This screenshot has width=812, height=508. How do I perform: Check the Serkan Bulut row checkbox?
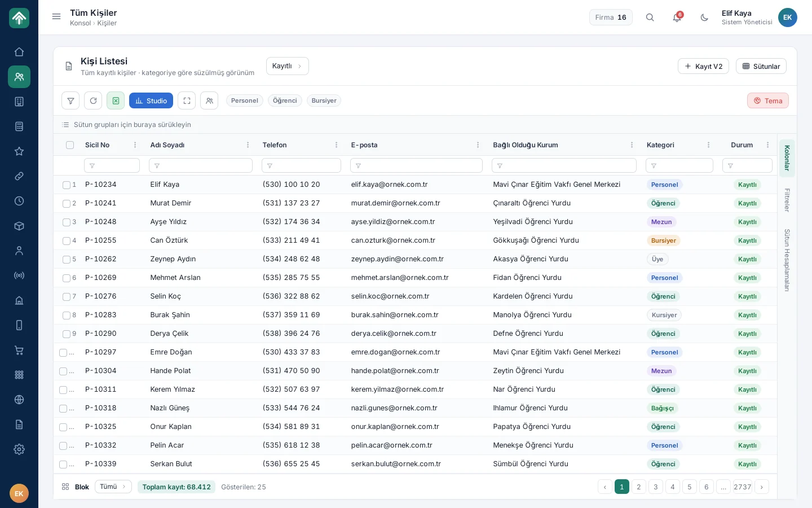click(63, 464)
